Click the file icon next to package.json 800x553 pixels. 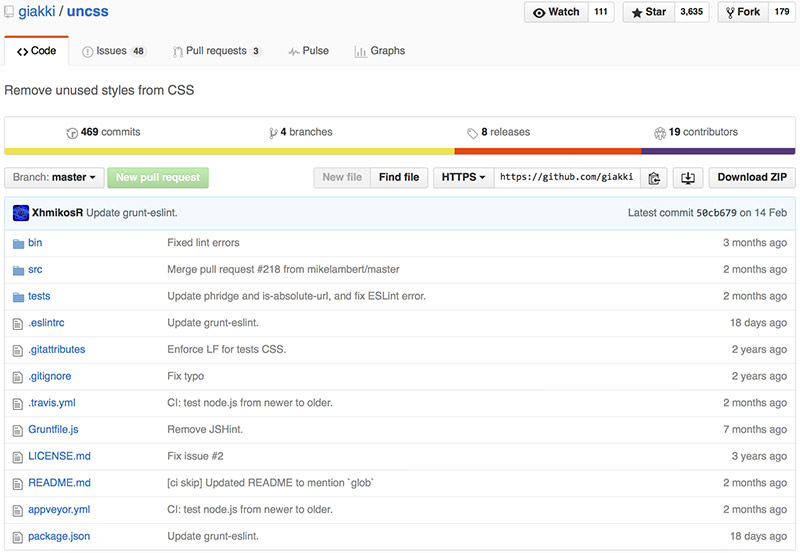click(18, 537)
